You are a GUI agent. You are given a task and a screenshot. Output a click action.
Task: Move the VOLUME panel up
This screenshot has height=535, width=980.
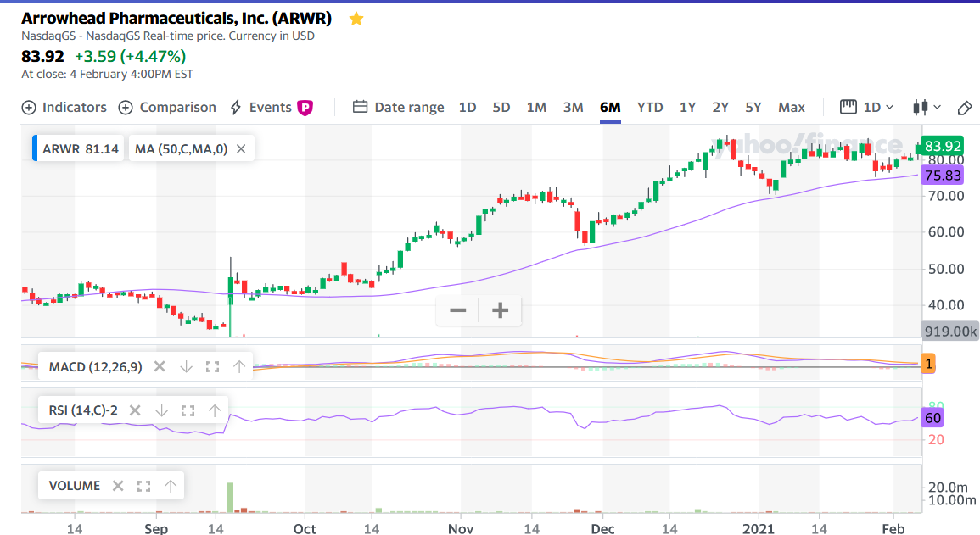(x=170, y=486)
